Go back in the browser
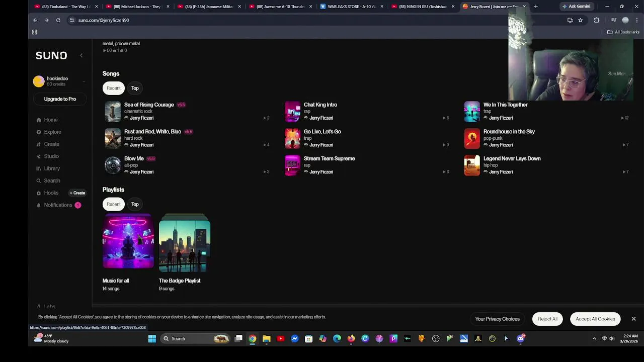 (x=35, y=20)
